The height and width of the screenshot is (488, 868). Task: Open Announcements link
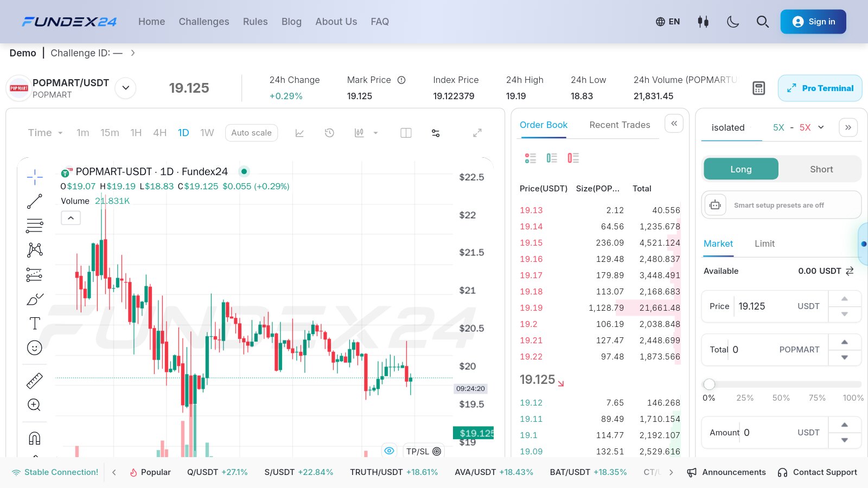click(x=727, y=472)
